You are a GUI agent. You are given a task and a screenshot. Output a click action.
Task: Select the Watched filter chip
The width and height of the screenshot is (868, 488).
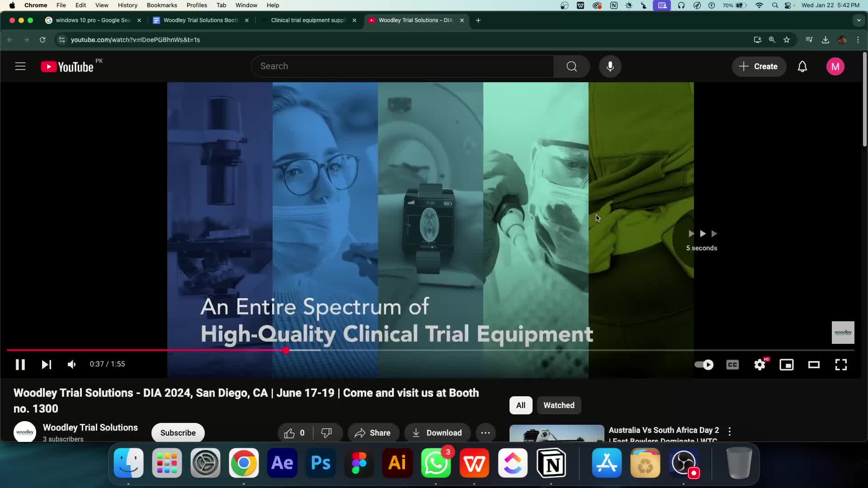click(559, 405)
